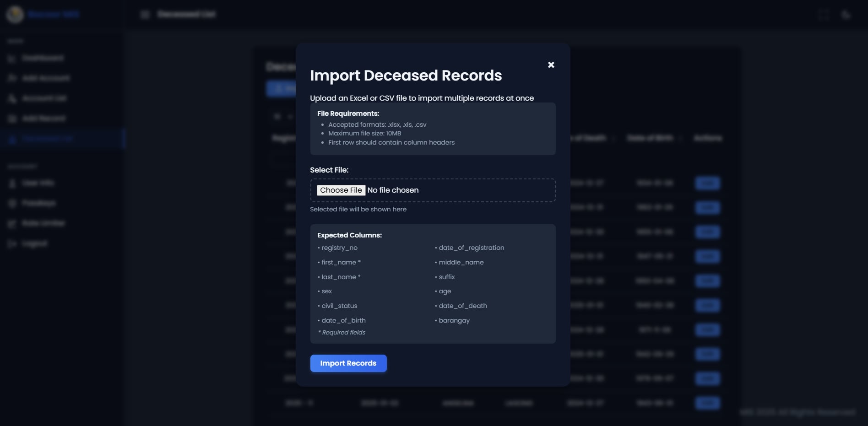Click the Add Record sidebar icon
868x426 pixels.
[11, 118]
